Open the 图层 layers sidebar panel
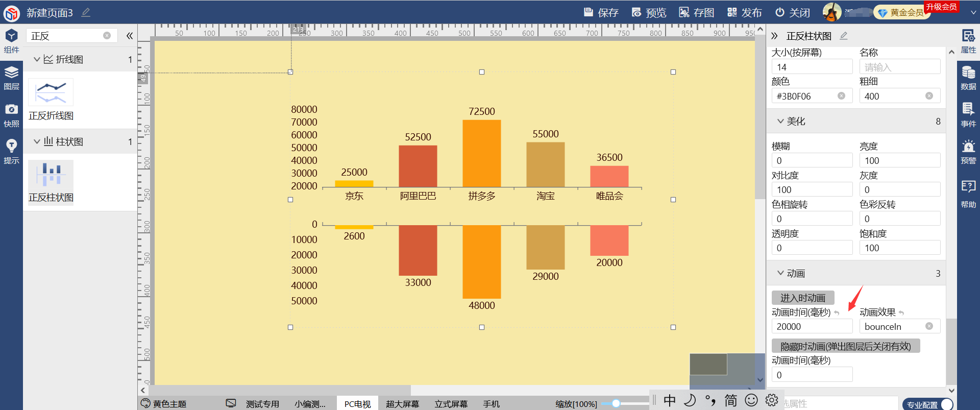Screen dimensions: 980x410 click(11, 78)
